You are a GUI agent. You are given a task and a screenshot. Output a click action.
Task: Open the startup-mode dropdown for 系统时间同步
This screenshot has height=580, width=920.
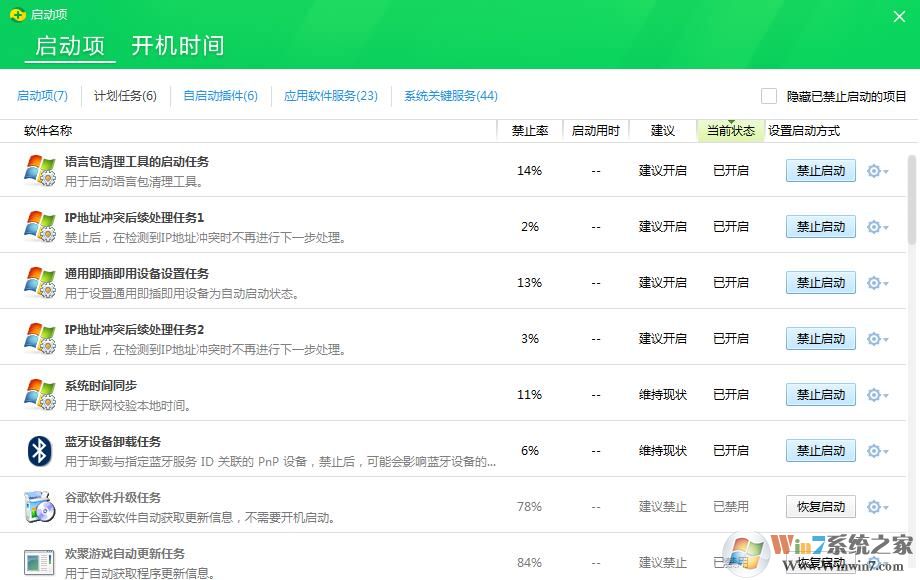coord(875,394)
